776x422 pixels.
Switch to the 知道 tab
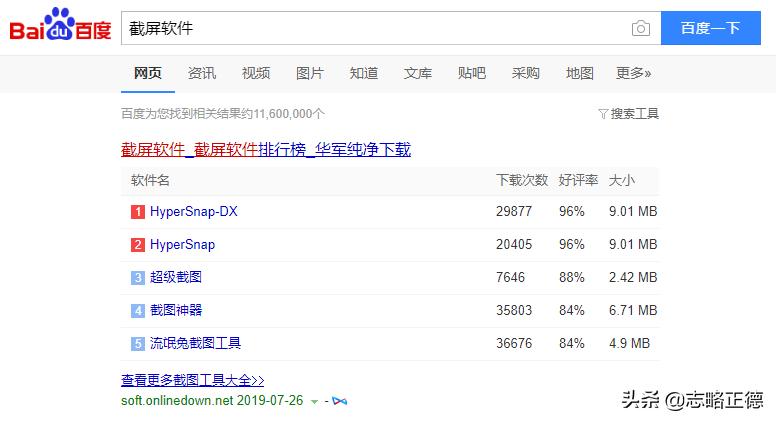pos(364,73)
